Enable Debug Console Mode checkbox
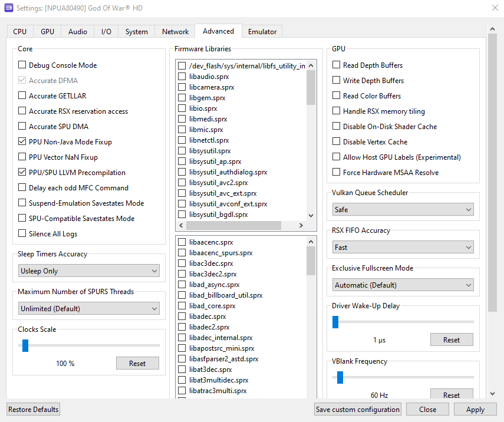Image resolution: width=504 pixels, height=422 pixels. [x=22, y=65]
